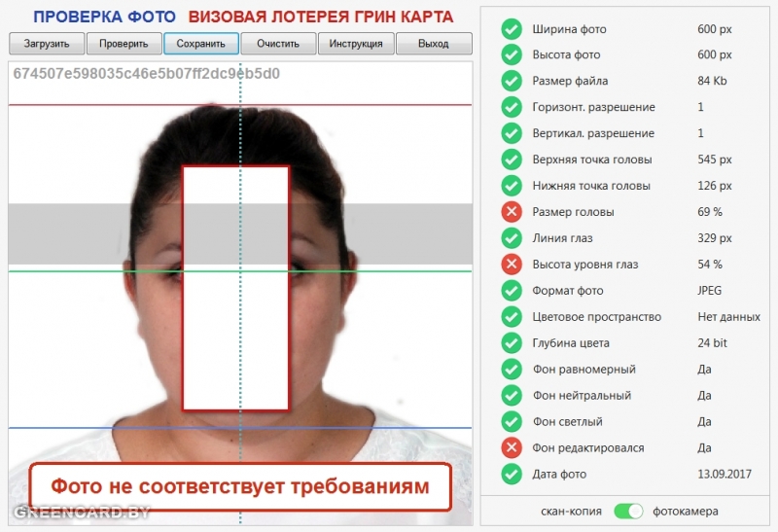
Task: Click Сохранить to save the photo
Action: coord(201,44)
